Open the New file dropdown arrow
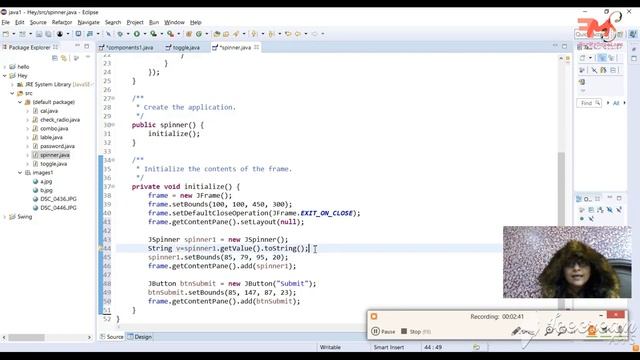640x360 pixels. click(13, 34)
